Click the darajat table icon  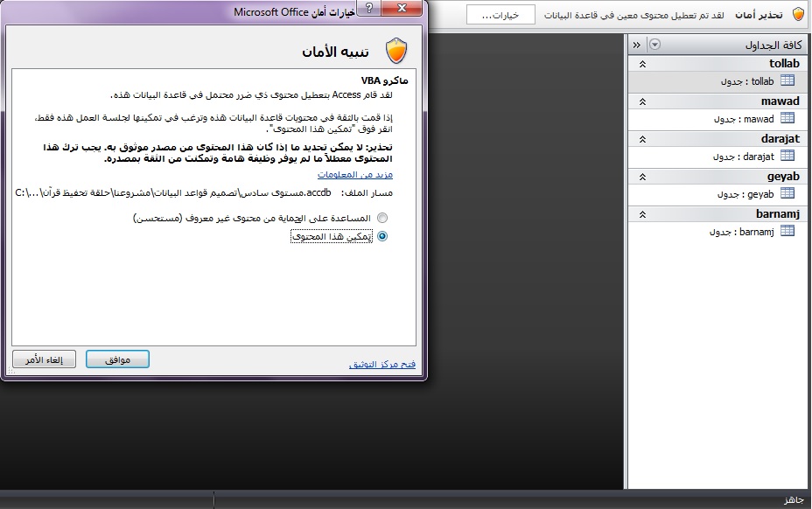(x=787, y=156)
